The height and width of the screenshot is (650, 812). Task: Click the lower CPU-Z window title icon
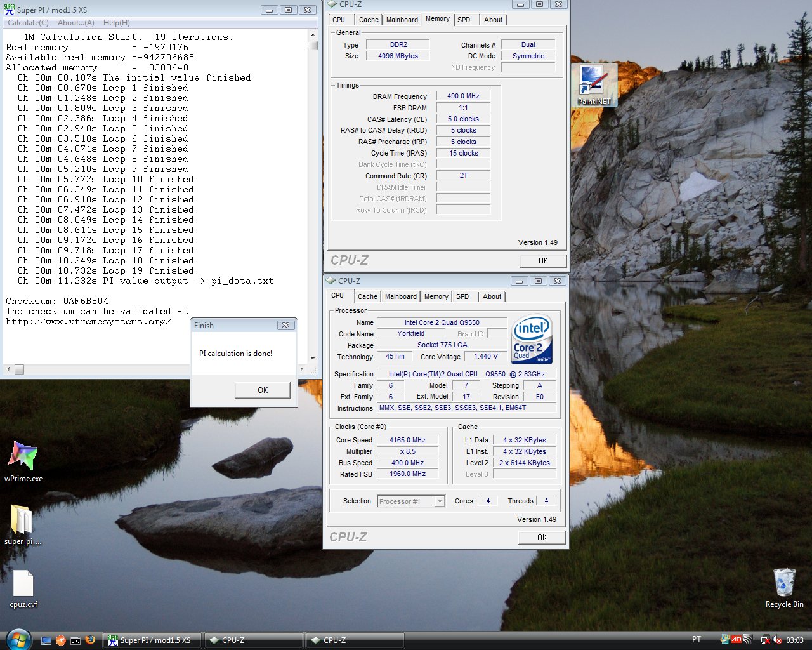coord(331,281)
